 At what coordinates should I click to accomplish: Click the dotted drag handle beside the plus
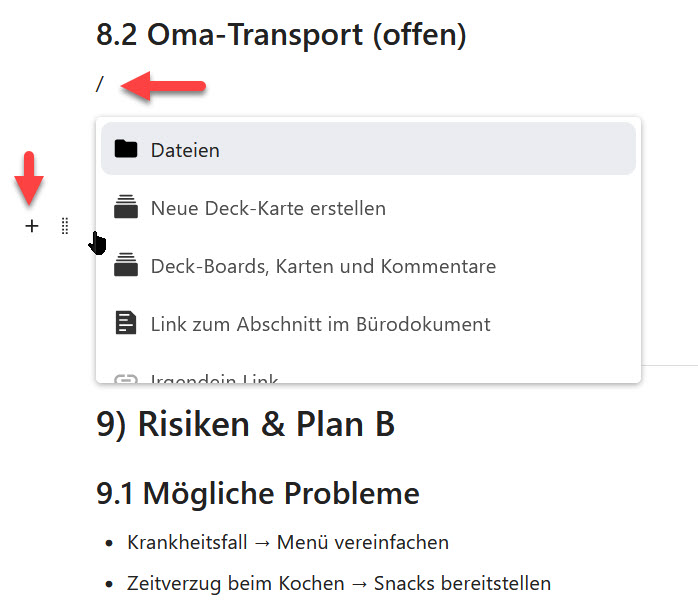(x=64, y=226)
